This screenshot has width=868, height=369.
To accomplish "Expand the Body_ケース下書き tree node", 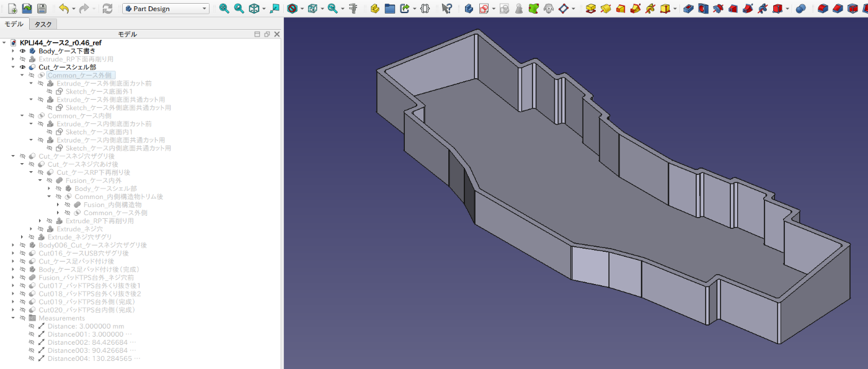I will click(13, 51).
